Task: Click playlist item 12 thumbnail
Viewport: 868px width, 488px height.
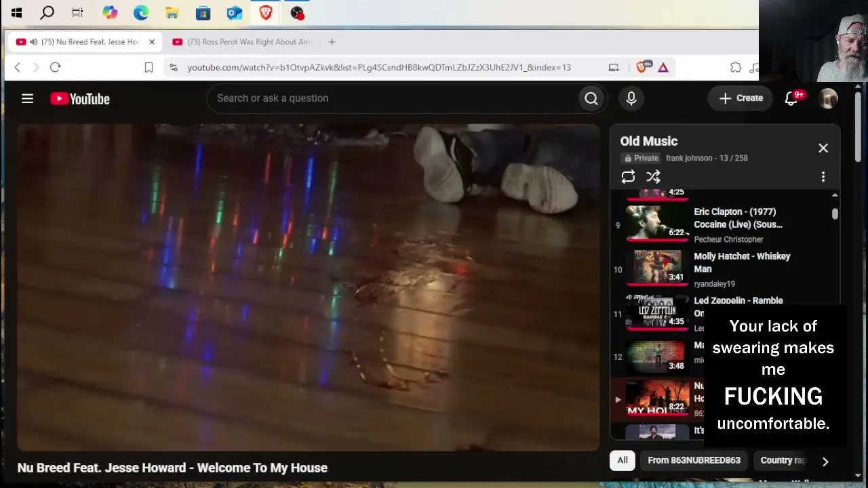Action: tap(656, 357)
